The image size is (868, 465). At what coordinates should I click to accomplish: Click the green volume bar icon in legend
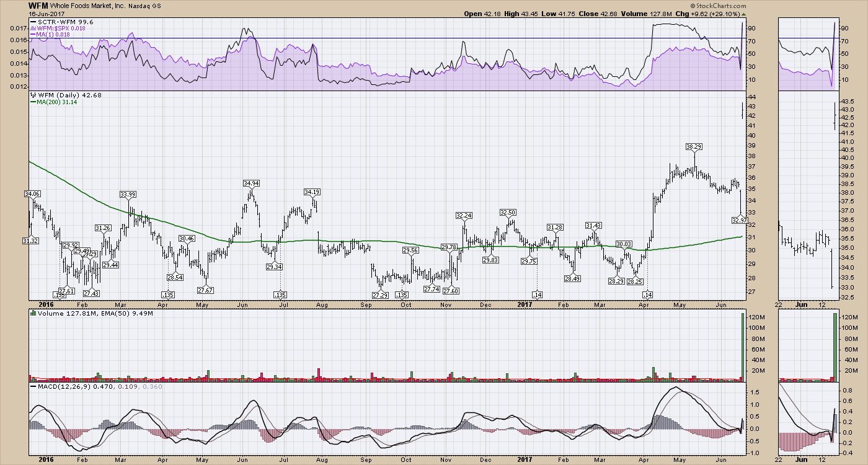[31, 313]
